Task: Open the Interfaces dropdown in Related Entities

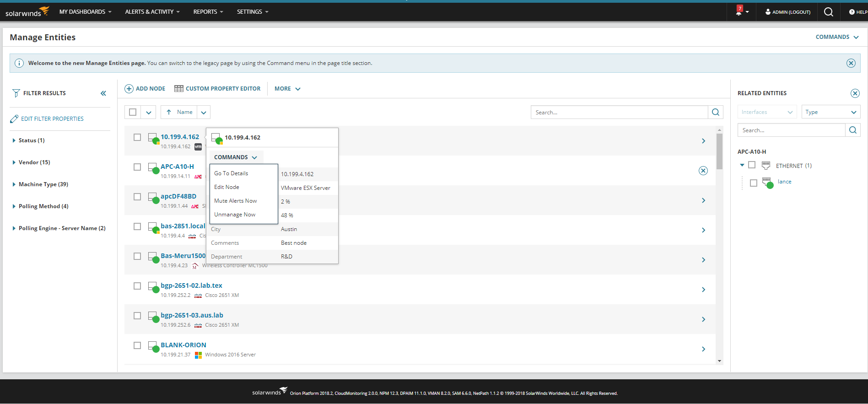Action: (767, 112)
